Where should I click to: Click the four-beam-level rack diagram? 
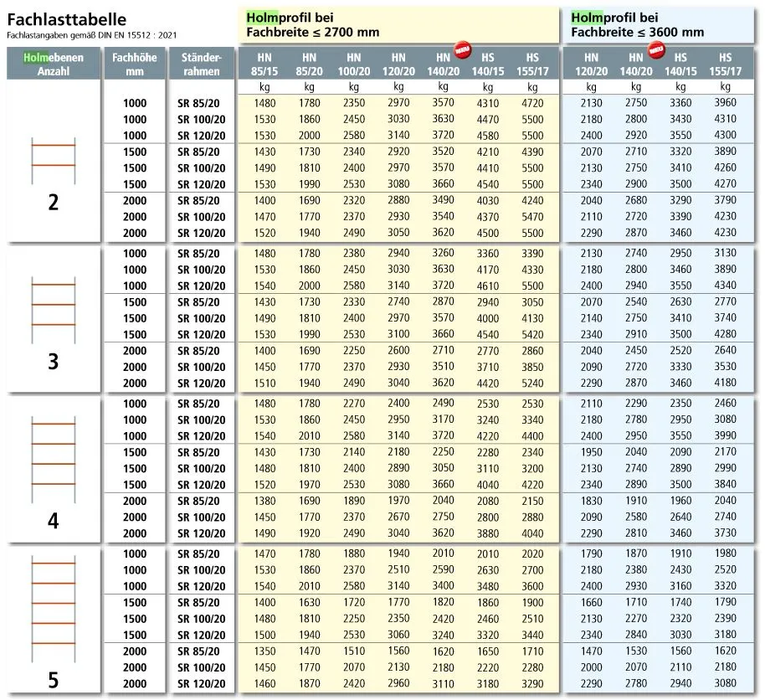[x=54, y=460]
